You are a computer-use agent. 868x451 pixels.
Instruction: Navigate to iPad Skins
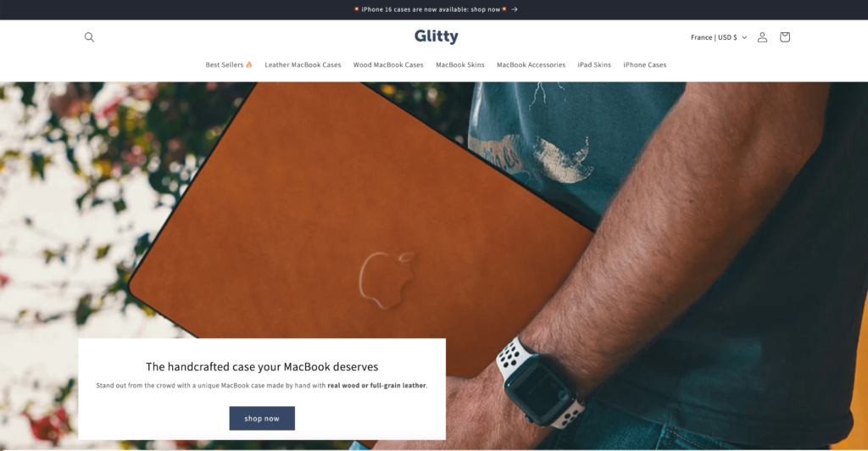[594, 64]
